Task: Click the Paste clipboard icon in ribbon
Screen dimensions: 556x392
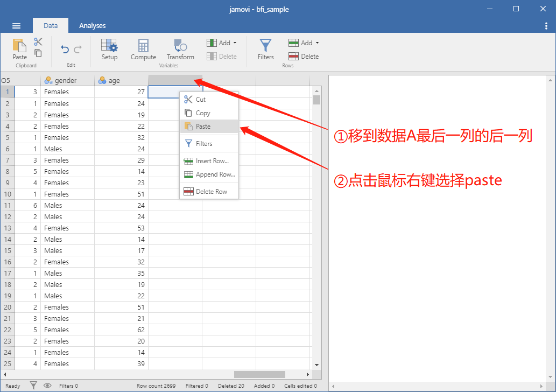Action: (x=19, y=49)
